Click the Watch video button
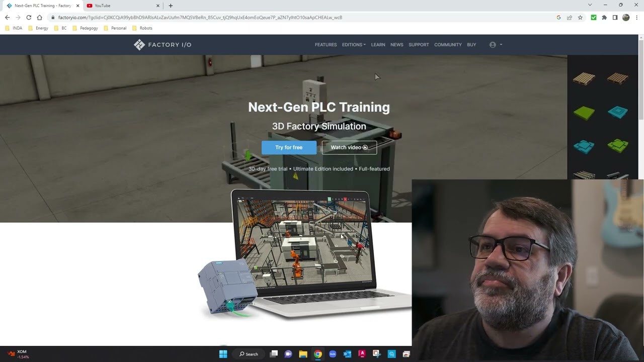 click(x=349, y=147)
